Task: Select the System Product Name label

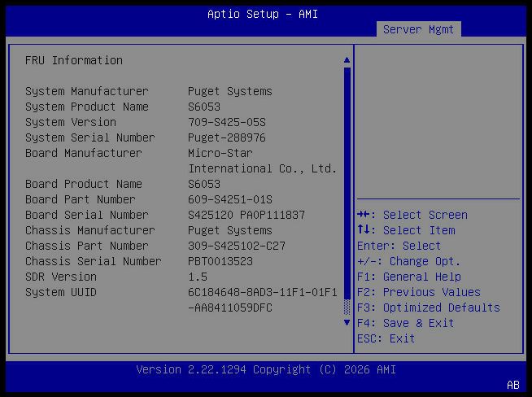Action: click(x=86, y=107)
